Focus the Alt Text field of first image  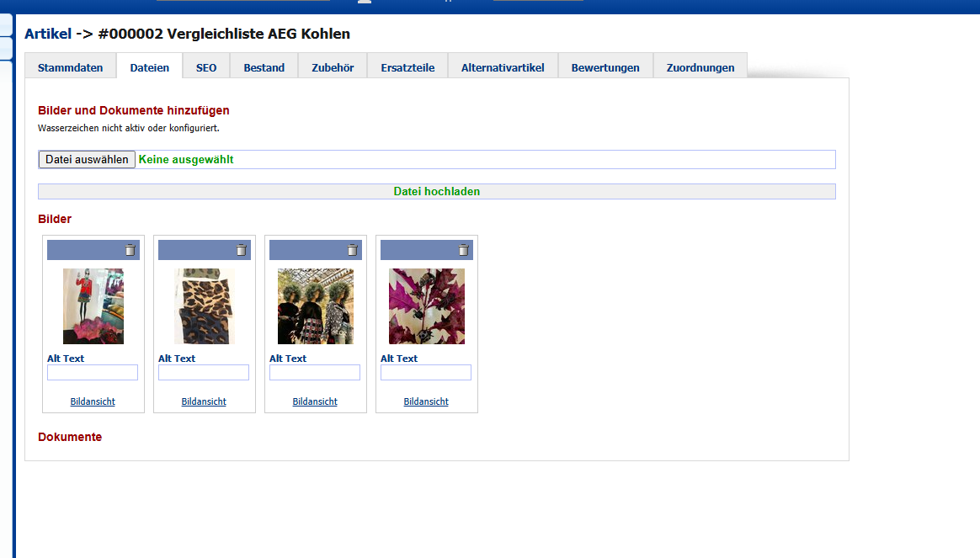93,372
